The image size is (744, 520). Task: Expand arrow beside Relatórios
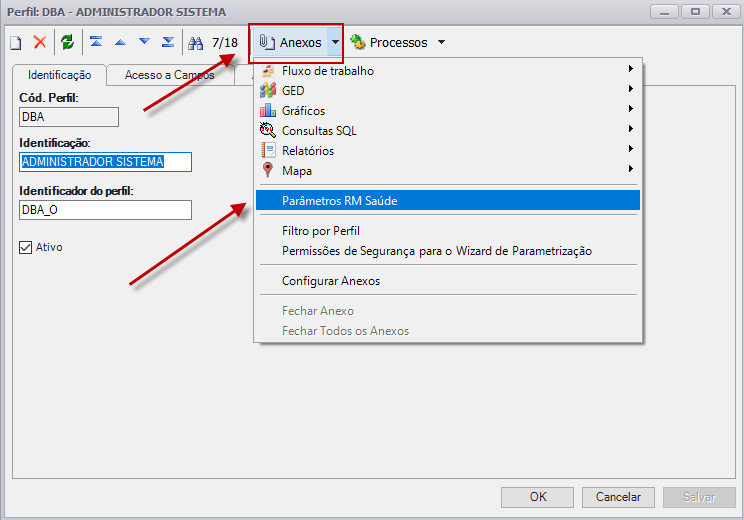[x=631, y=149]
